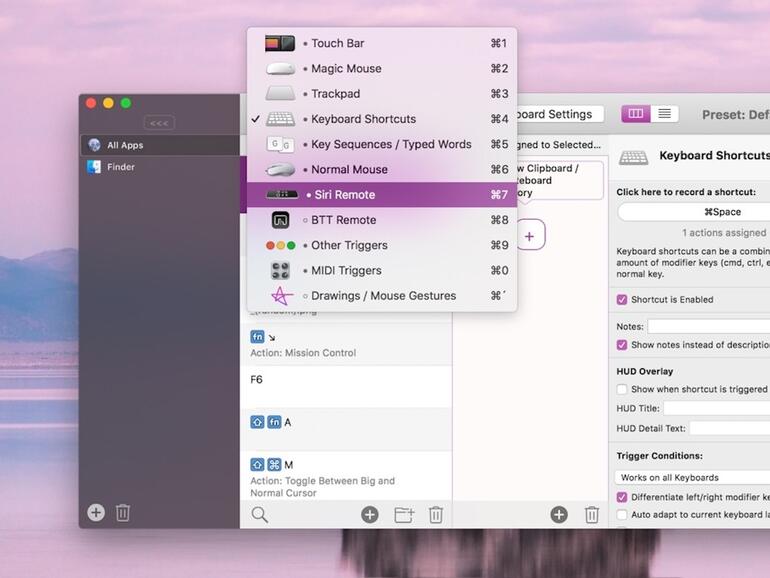Viewport: 770px width, 578px height.
Task: Create a new folder of triggers
Action: pos(404,515)
